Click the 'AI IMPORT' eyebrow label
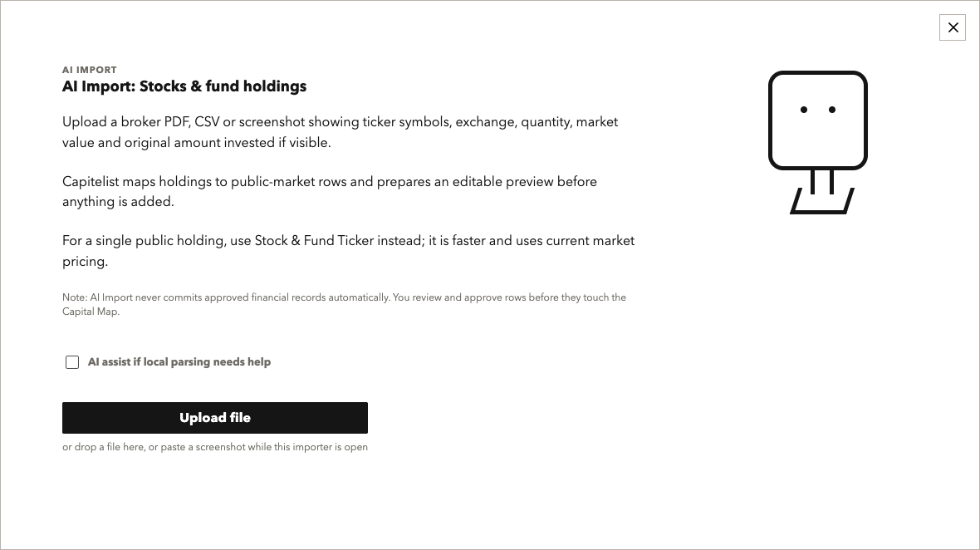Screen dimensions: 980x550 90,70
